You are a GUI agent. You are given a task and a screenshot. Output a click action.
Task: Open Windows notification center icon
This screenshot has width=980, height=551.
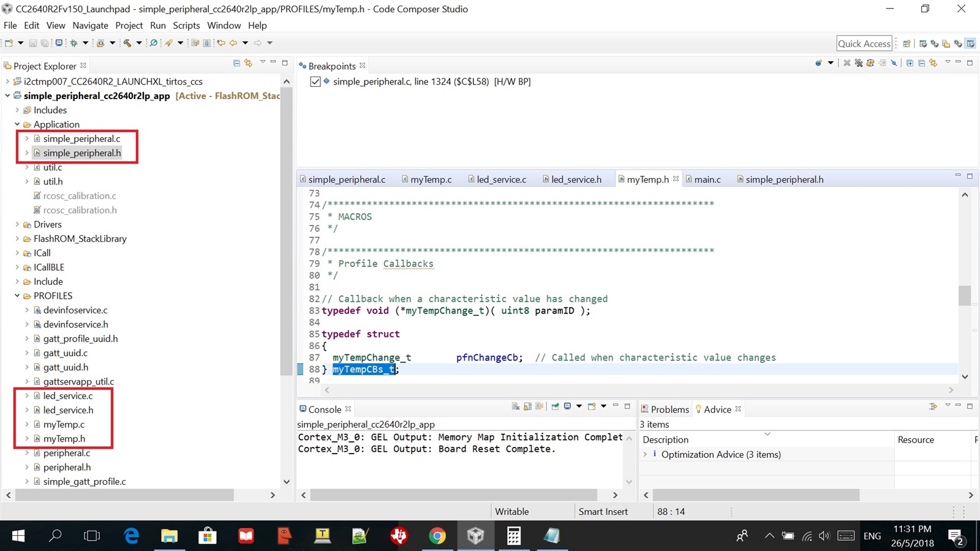956,536
